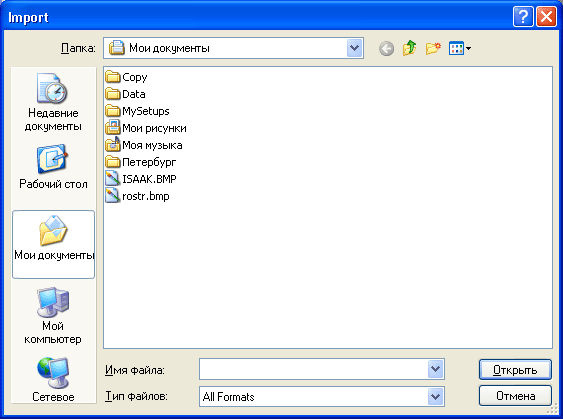Go back using the Back arrow icon
The image size is (563, 419).
point(386,48)
